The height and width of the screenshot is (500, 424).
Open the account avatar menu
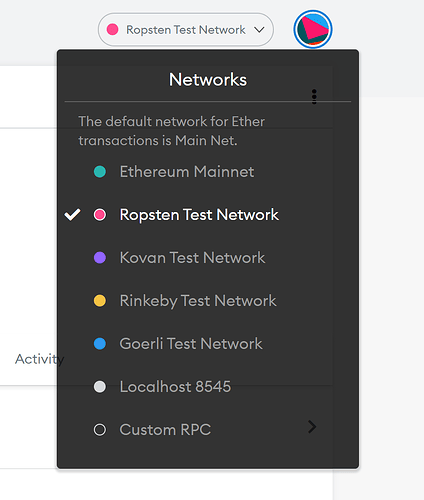313,29
